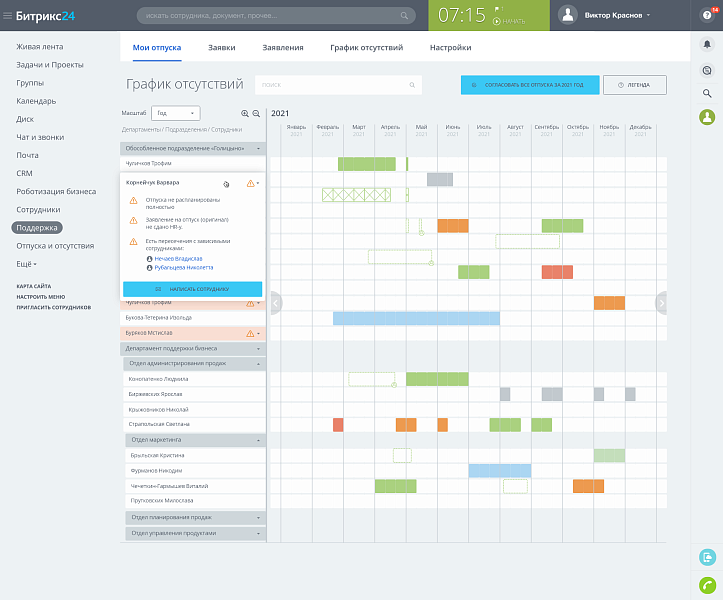Open the notifications bell in right sidebar
The height and width of the screenshot is (600, 723).
click(706, 44)
